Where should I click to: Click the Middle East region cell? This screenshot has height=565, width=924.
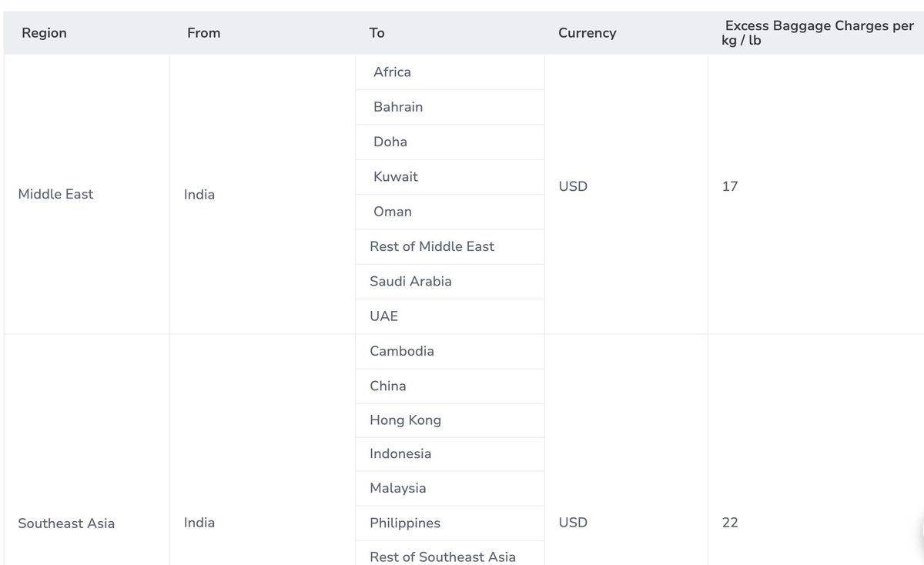pos(86,194)
